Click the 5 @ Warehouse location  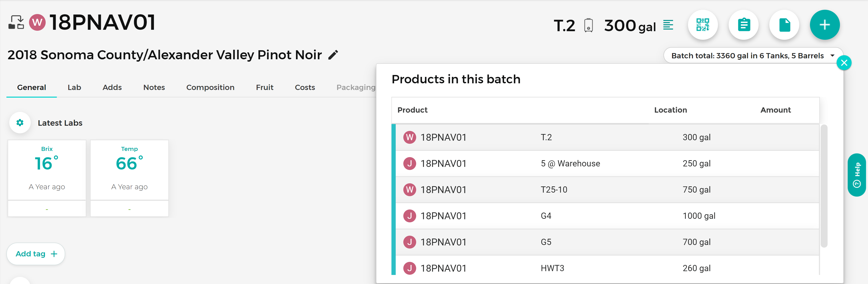tap(570, 164)
